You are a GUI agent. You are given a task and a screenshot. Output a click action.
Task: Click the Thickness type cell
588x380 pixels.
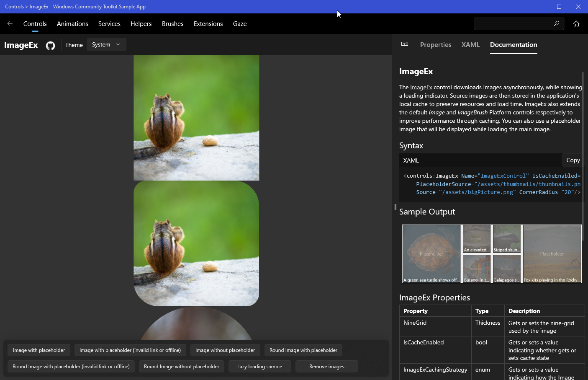(488, 326)
